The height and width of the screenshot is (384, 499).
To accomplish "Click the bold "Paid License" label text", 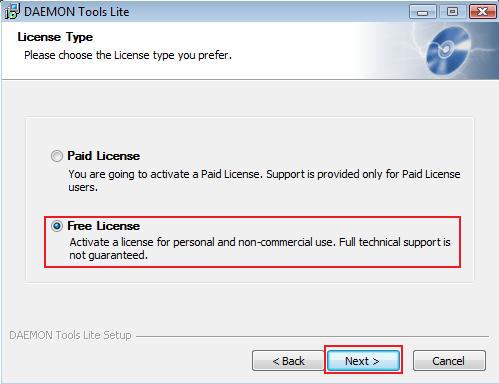I will point(103,156).
